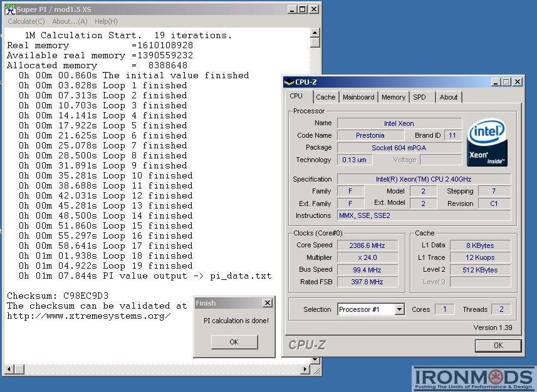The height and width of the screenshot is (392, 537).
Task: Click the L1 Trace value 12 Kuops
Action: (480, 257)
